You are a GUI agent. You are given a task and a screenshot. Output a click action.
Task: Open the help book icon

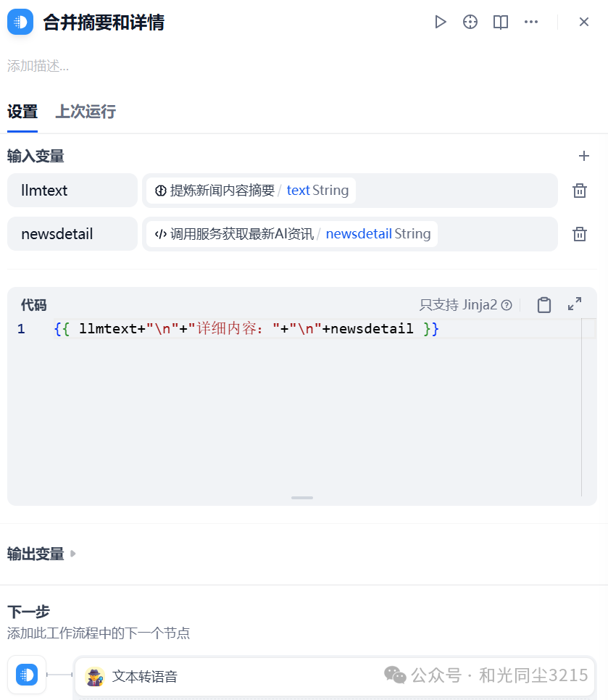click(501, 22)
